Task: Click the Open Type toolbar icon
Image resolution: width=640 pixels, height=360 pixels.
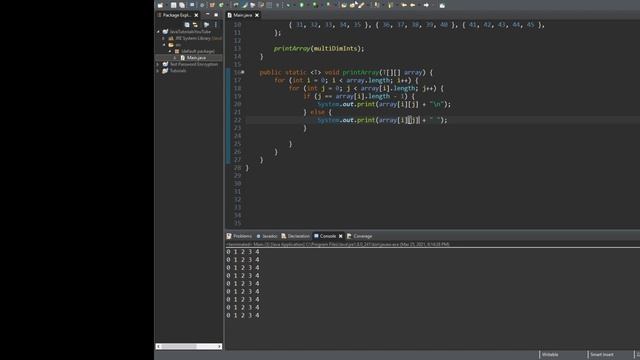Action: (x=344, y=5)
